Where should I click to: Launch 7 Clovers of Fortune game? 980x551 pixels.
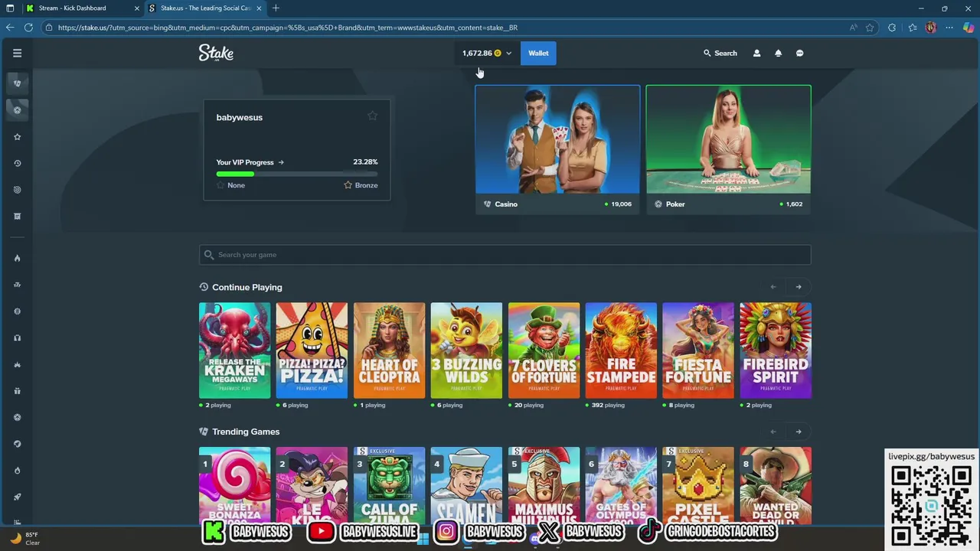point(544,350)
